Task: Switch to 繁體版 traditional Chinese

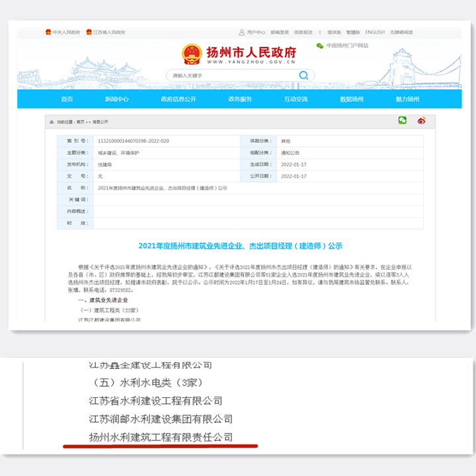Action: coord(353,32)
